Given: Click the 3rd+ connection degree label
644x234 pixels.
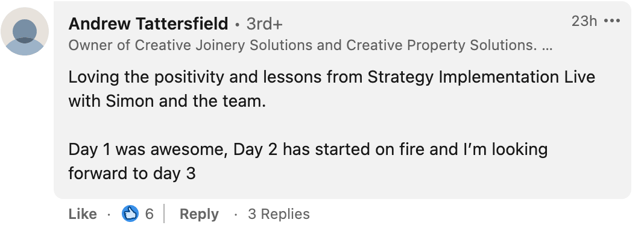Looking at the screenshot, I should coord(265,24).
